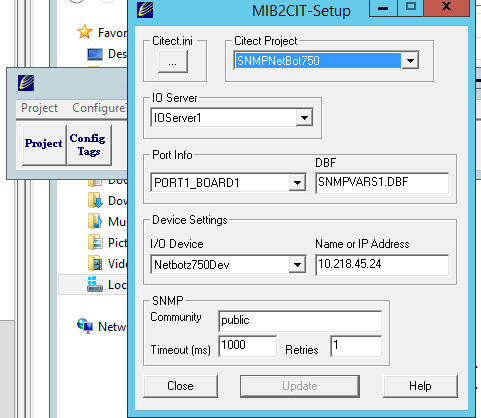Click the Config Tags toolbar button

(x=89, y=145)
